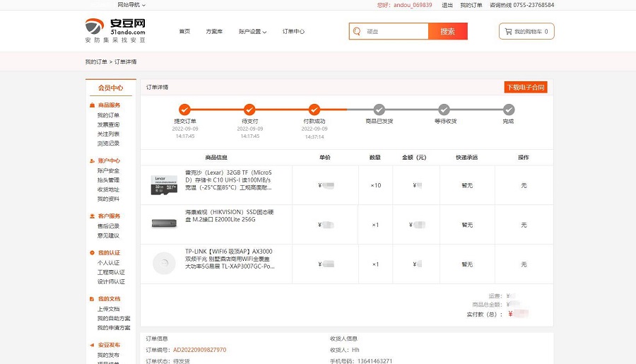Open 方案库 in the navigation
This screenshot has width=636, height=364.
point(214,31)
